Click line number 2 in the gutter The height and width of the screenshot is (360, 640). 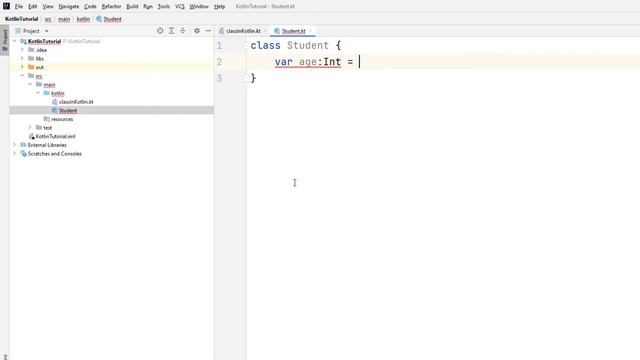pyautogui.click(x=219, y=62)
